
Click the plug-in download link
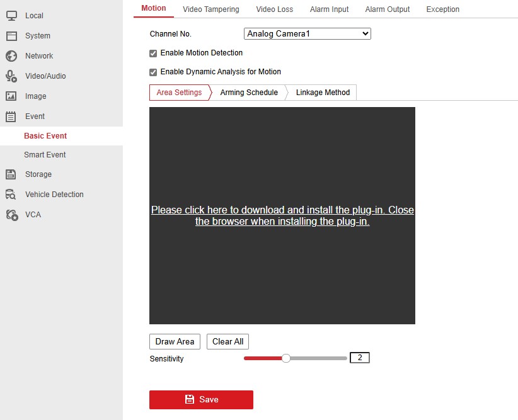[282, 216]
